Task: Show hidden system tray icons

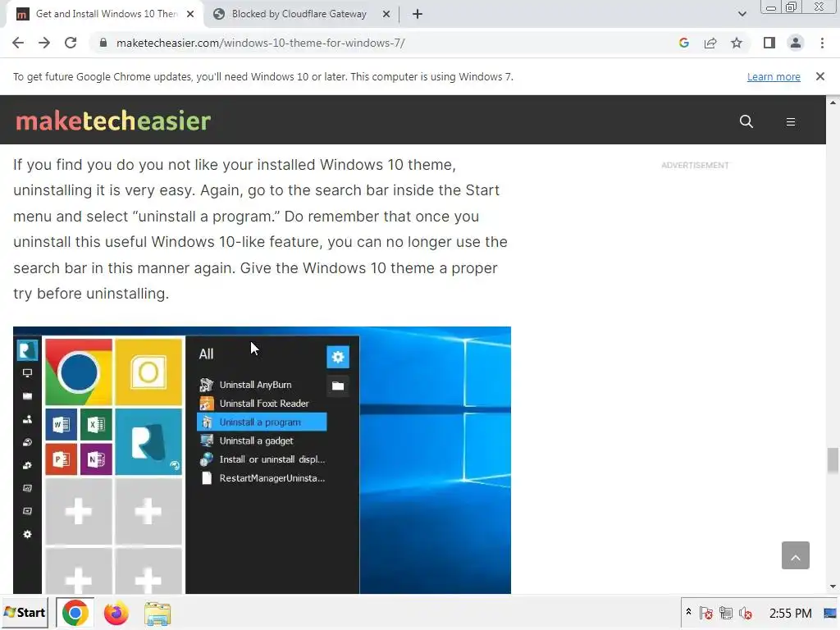Action: point(688,612)
